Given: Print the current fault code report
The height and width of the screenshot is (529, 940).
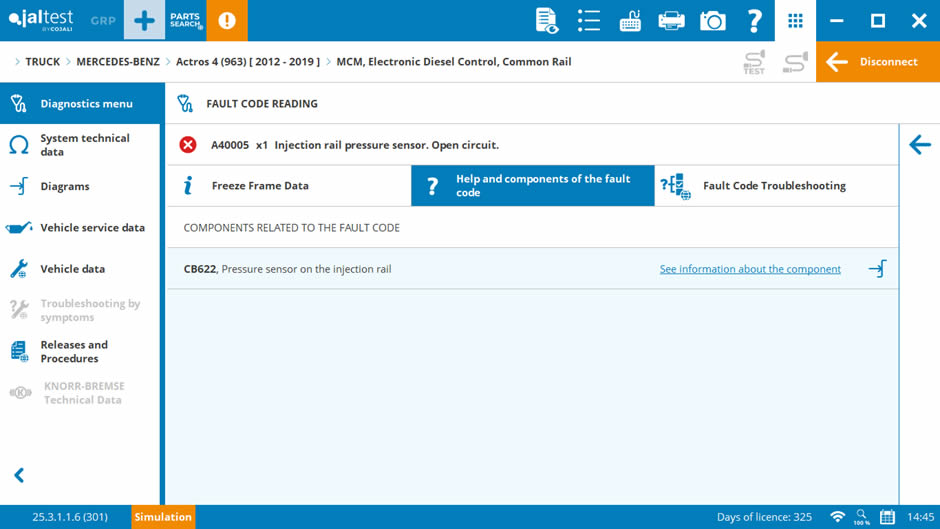Looking at the screenshot, I should click(671, 21).
